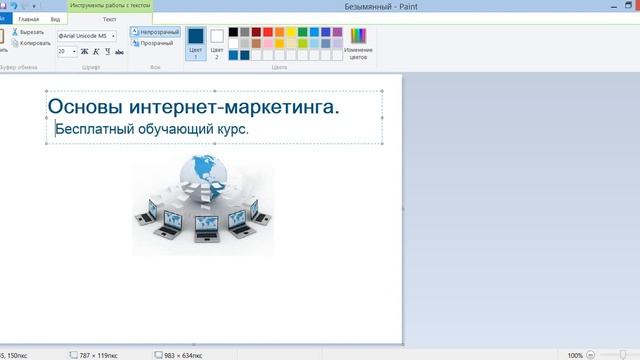
Task: Pick the gold color swatch in second row
Action: 279,43
